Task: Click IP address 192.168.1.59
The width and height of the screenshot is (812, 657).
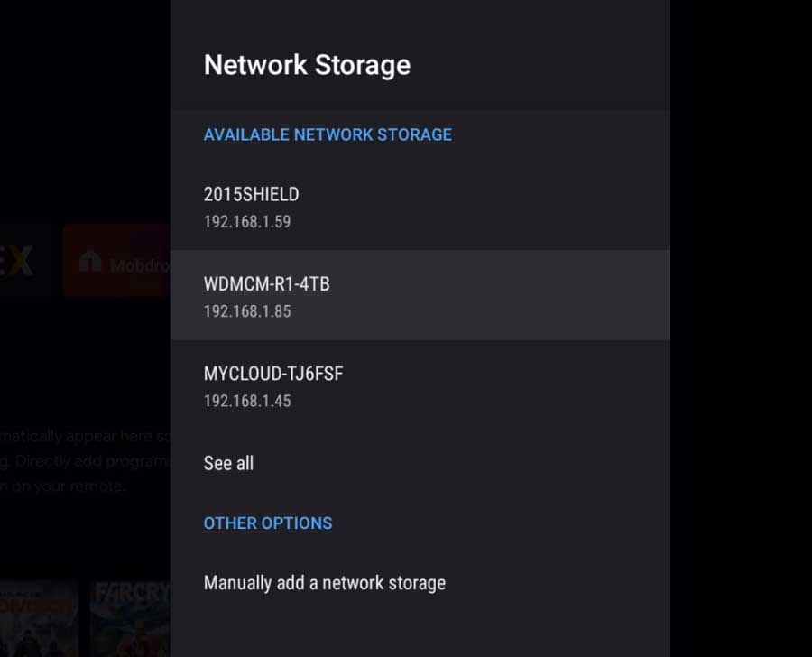Action: [x=246, y=222]
